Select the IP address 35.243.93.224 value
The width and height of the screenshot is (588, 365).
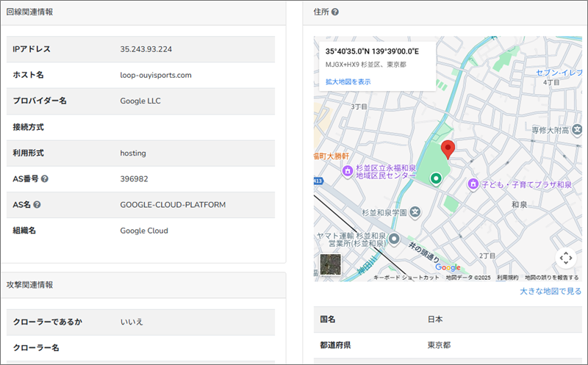pyautogui.click(x=146, y=49)
